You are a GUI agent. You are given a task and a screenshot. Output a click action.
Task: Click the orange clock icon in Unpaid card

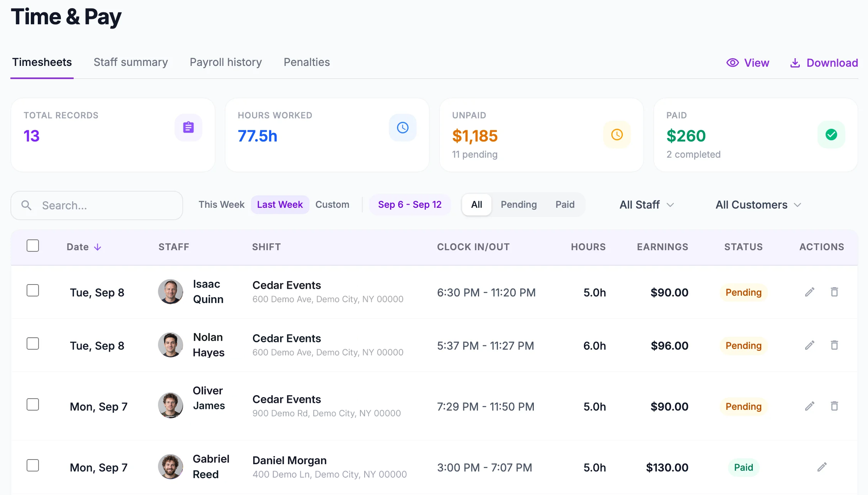pos(617,135)
